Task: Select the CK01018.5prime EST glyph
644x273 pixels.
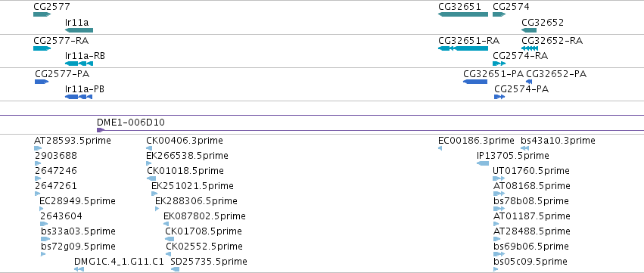Action: coord(151,178)
